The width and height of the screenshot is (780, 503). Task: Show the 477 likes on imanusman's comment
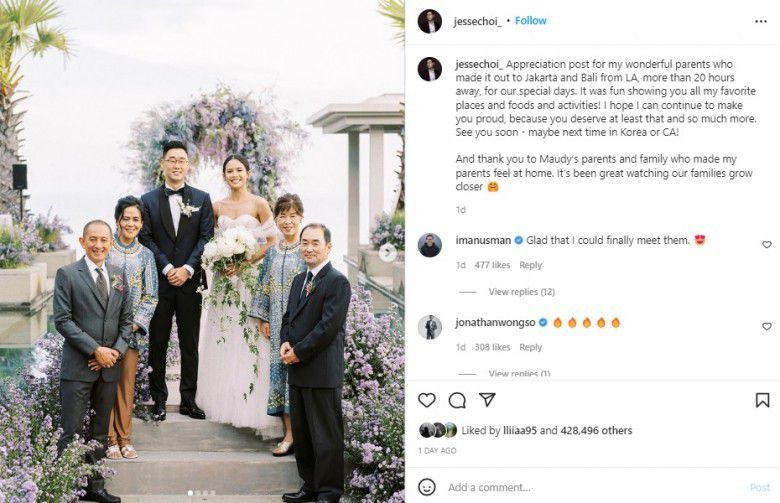[494, 265]
